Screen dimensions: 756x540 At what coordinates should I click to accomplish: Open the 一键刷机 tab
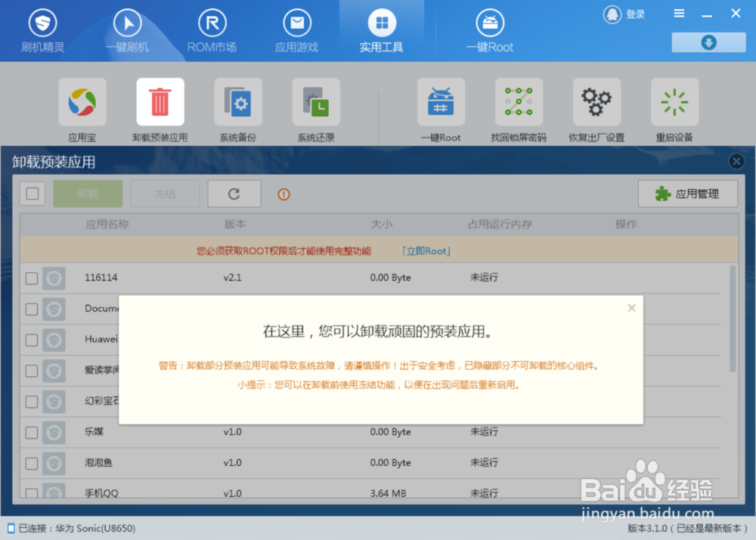127,30
